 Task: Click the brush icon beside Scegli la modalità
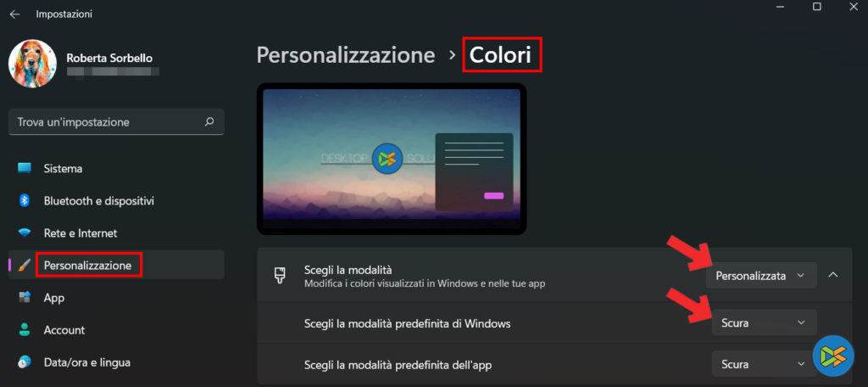(x=280, y=276)
